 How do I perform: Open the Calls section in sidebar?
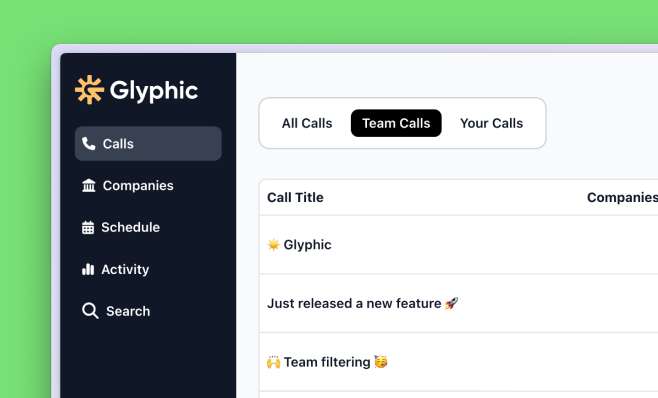148,144
